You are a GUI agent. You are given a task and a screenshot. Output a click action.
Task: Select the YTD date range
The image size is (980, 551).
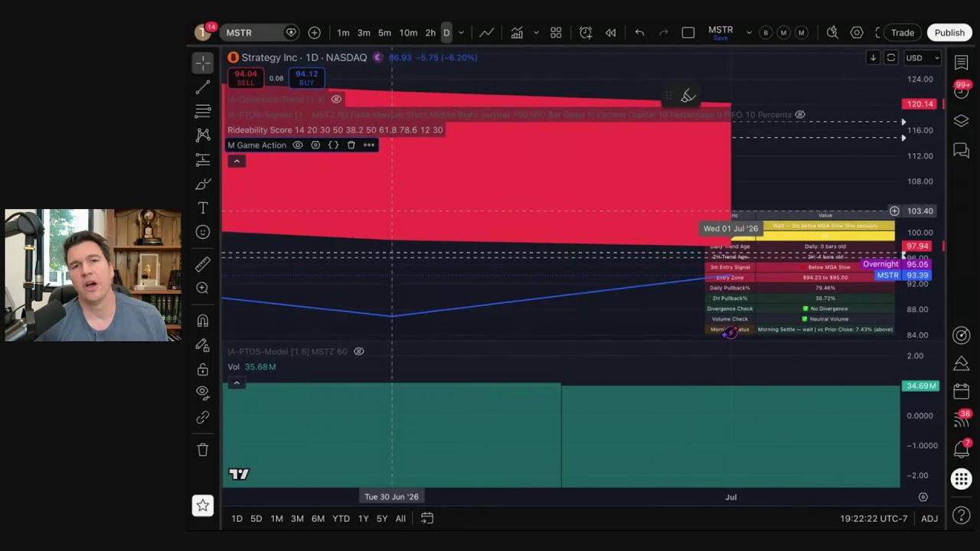pyautogui.click(x=341, y=519)
